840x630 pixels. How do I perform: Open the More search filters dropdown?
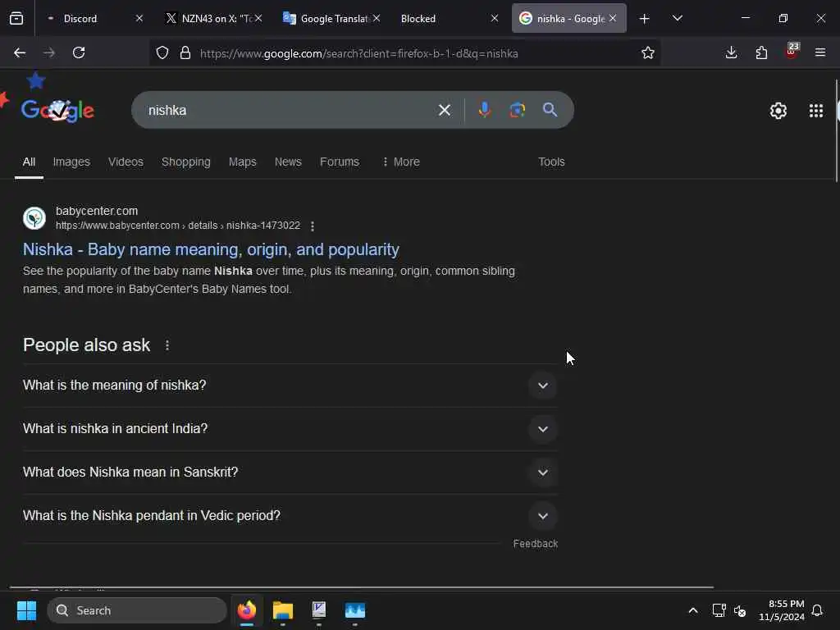[x=400, y=162]
